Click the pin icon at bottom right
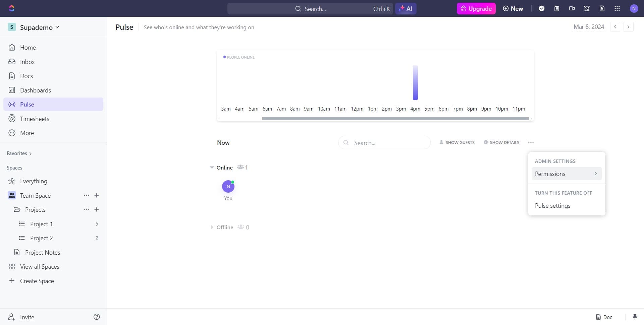 [635, 317]
